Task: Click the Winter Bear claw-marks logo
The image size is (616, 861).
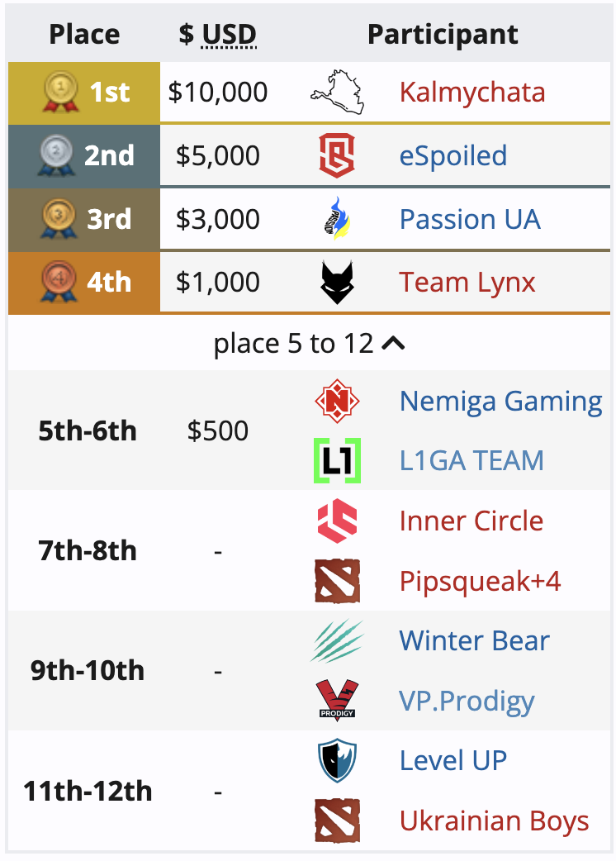Action: tap(337, 641)
